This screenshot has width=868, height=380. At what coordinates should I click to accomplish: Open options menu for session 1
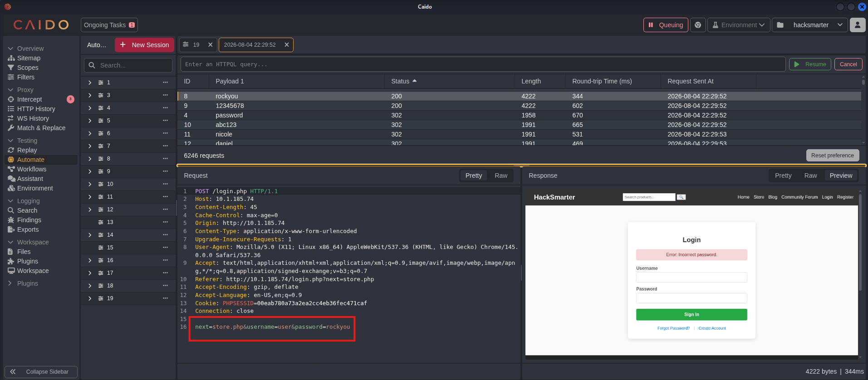(165, 83)
